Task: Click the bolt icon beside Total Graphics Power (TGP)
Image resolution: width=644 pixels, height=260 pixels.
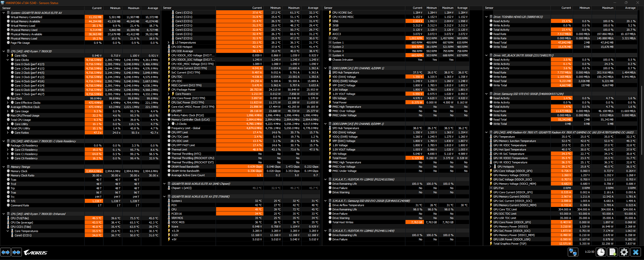Action: point(491,244)
